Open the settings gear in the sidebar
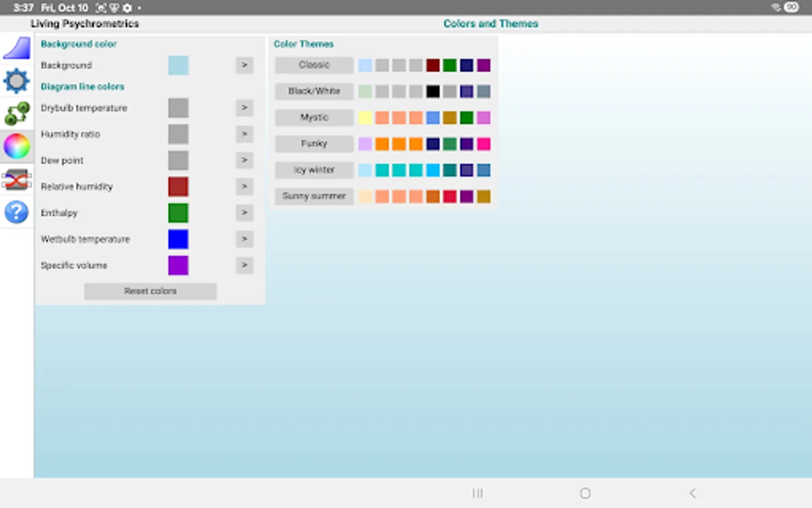 [x=17, y=81]
